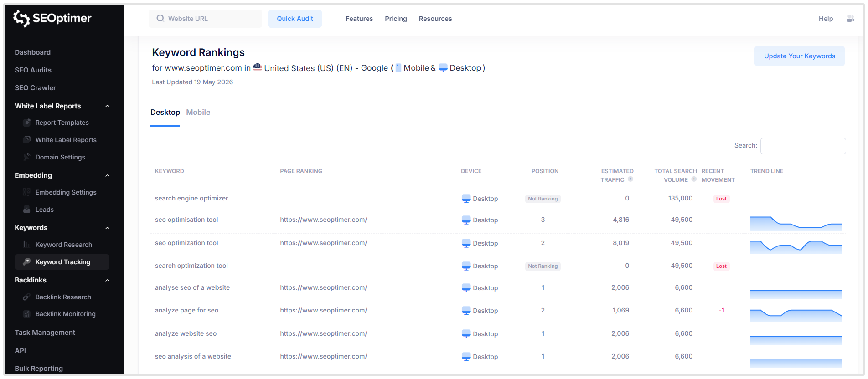Go to Dashboard in sidebar
Viewport: 868px width, 379px height.
[33, 52]
